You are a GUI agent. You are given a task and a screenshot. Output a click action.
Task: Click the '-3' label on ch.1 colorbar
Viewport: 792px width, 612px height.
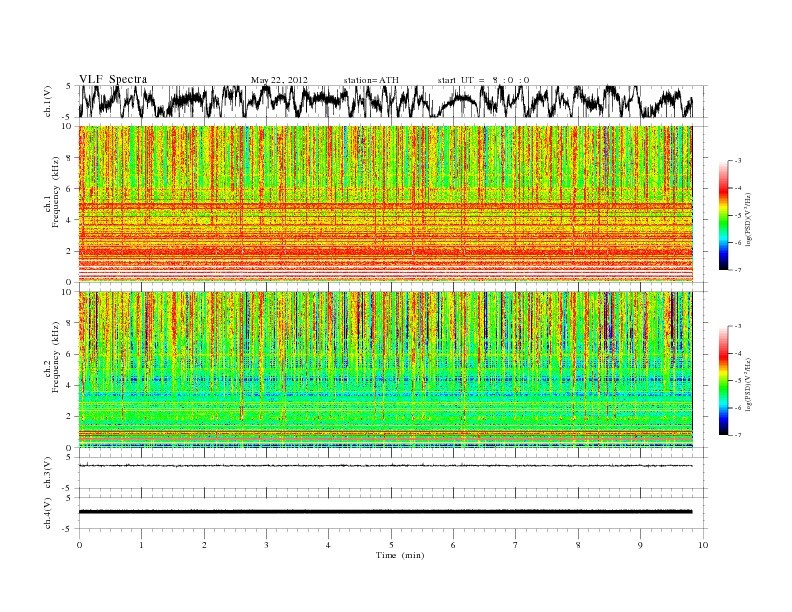(x=738, y=161)
